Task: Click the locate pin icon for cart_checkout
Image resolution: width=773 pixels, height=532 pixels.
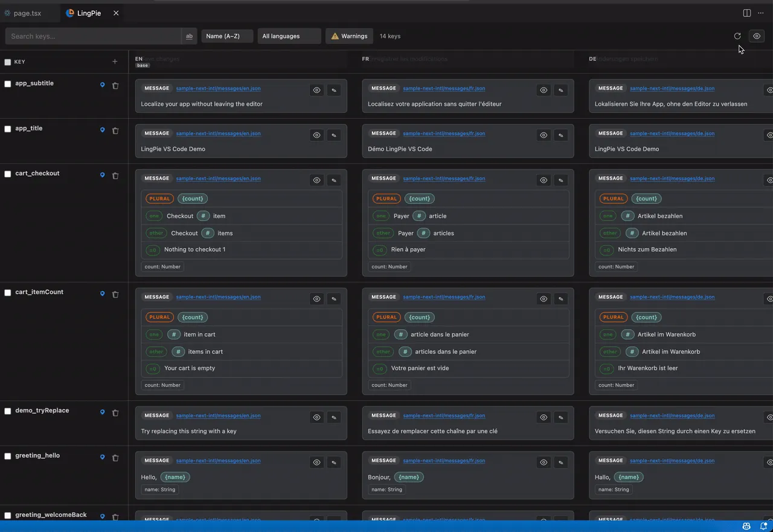Action: pos(102,176)
